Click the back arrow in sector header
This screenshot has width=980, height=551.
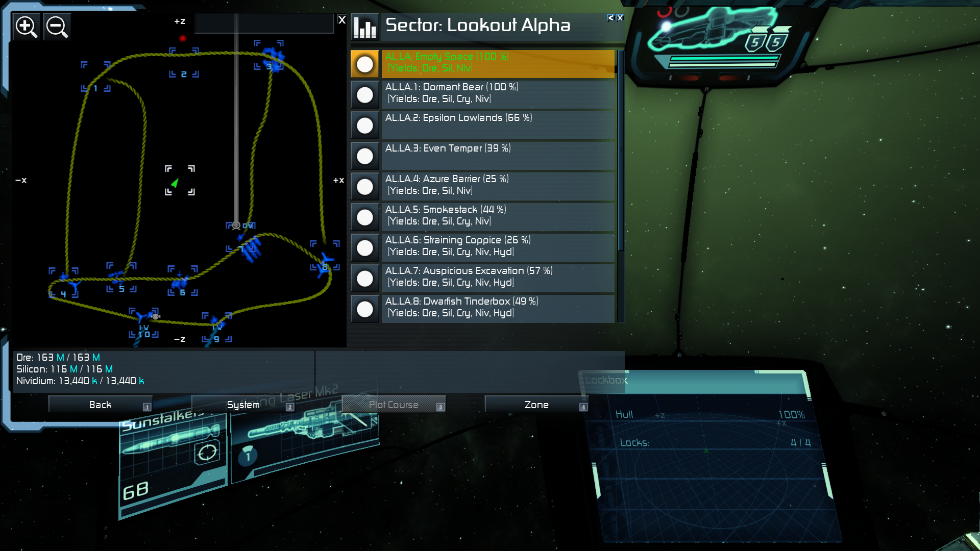[610, 18]
